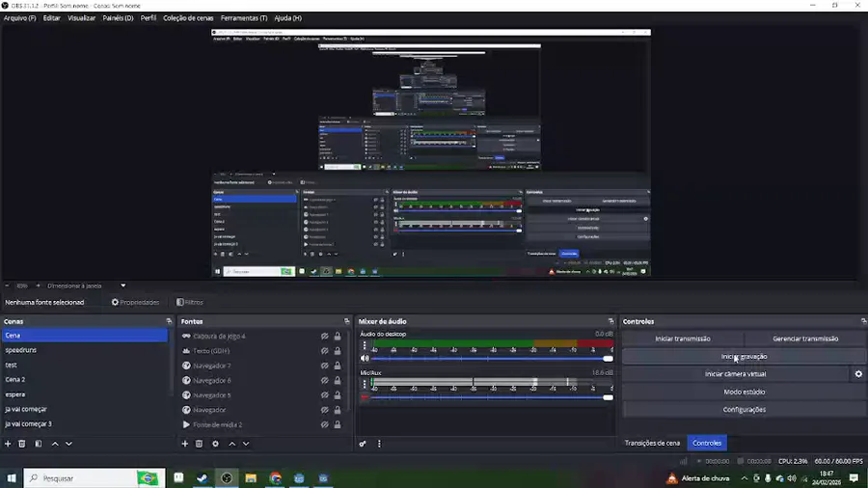
Task: Add a new source in Fontes panel
Action: [x=185, y=444]
